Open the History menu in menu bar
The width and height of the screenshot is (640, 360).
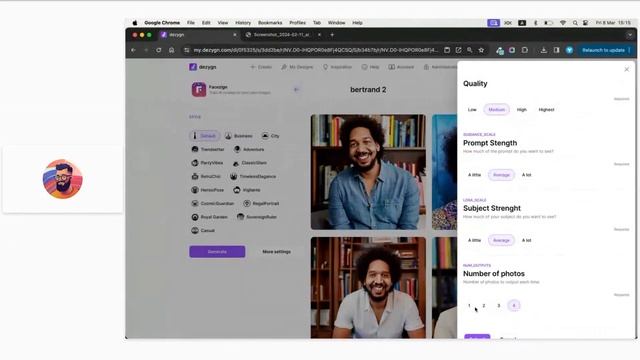(243, 23)
